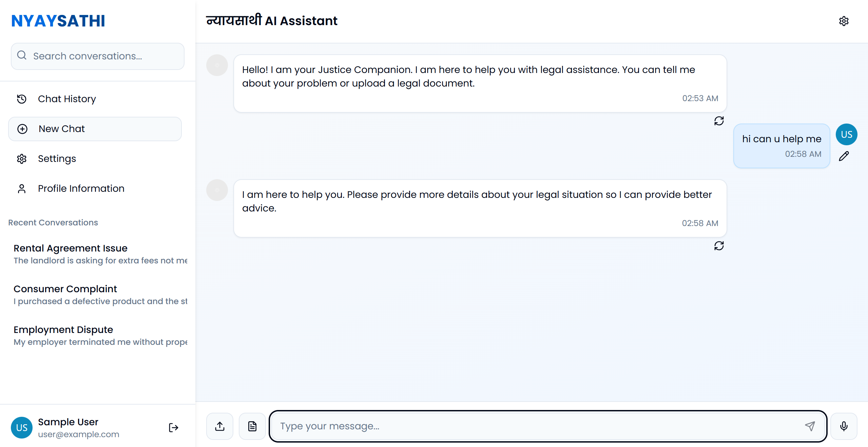868x447 pixels.
Task: Regenerate the 'I am here to help you' reply
Action: pos(719,246)
